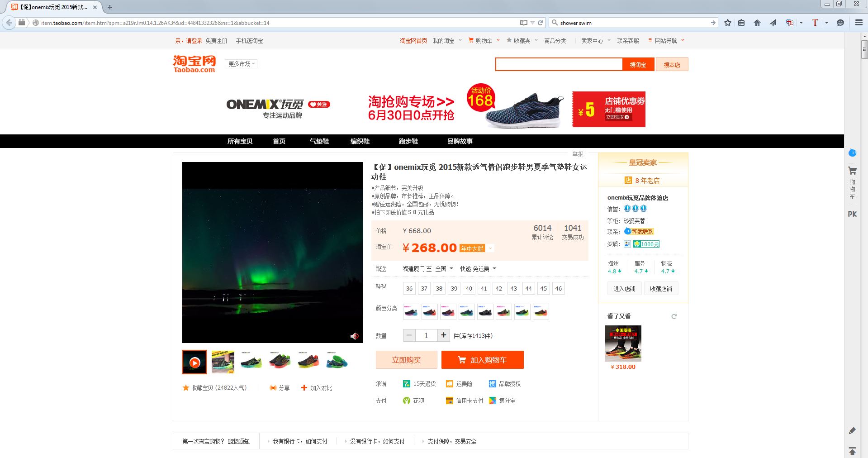Image resolution: width=868 pixels, height=458 pixels.
Task: Select shoe size 40
Action: pos(469,288)
